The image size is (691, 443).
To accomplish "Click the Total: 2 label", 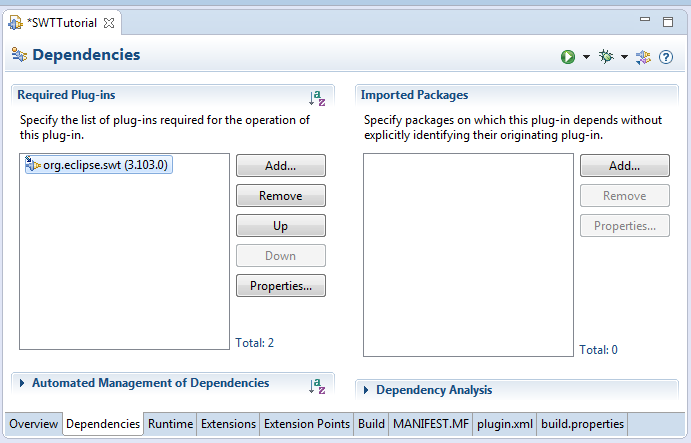I will click(255, 343).
